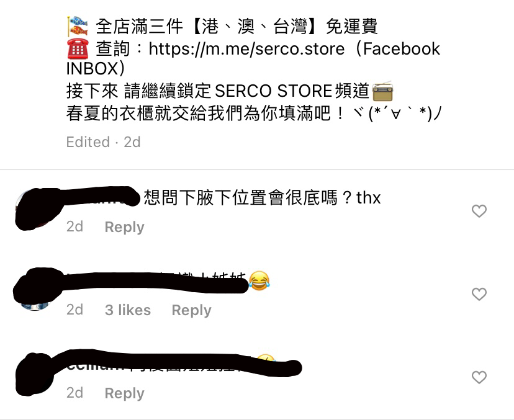The height and width of the screenshot is (420, 514).
Task: Open the m.me/serco.store link
Action: coord(246,49)
